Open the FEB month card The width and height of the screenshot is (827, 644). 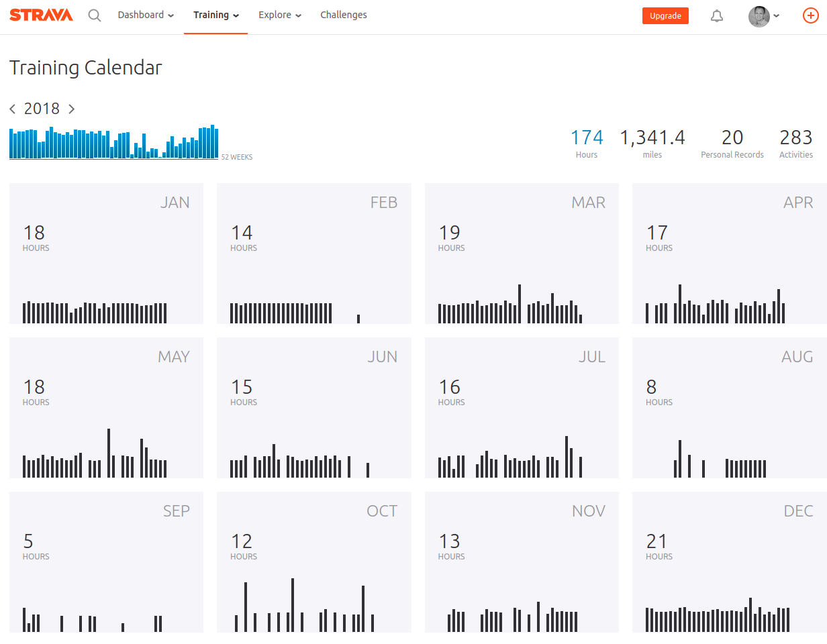(314, 254)
